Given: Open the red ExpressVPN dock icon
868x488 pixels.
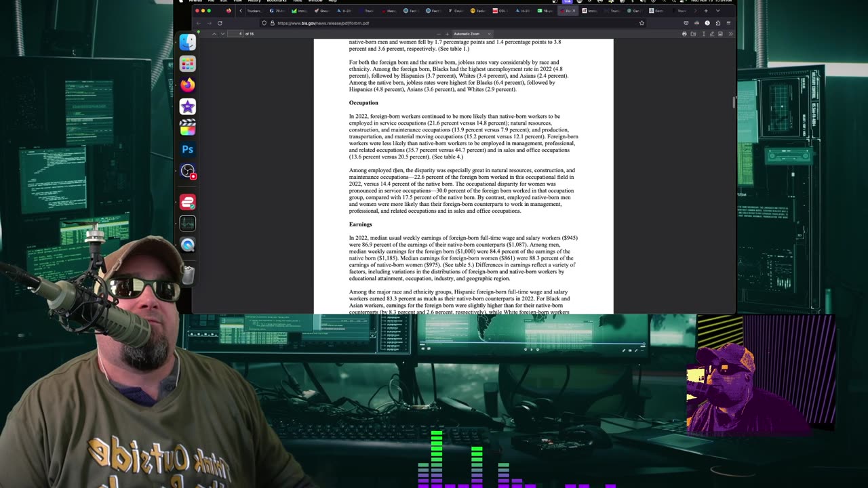Looking at the screenshot, I should point(188,201).
